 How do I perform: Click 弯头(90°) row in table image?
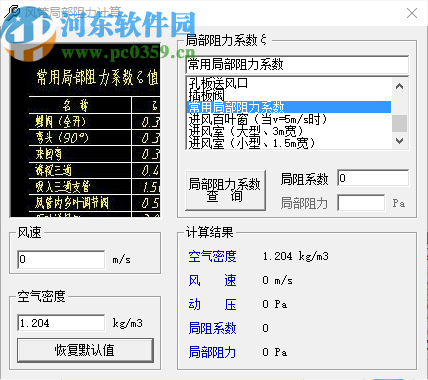coord(94,138)
